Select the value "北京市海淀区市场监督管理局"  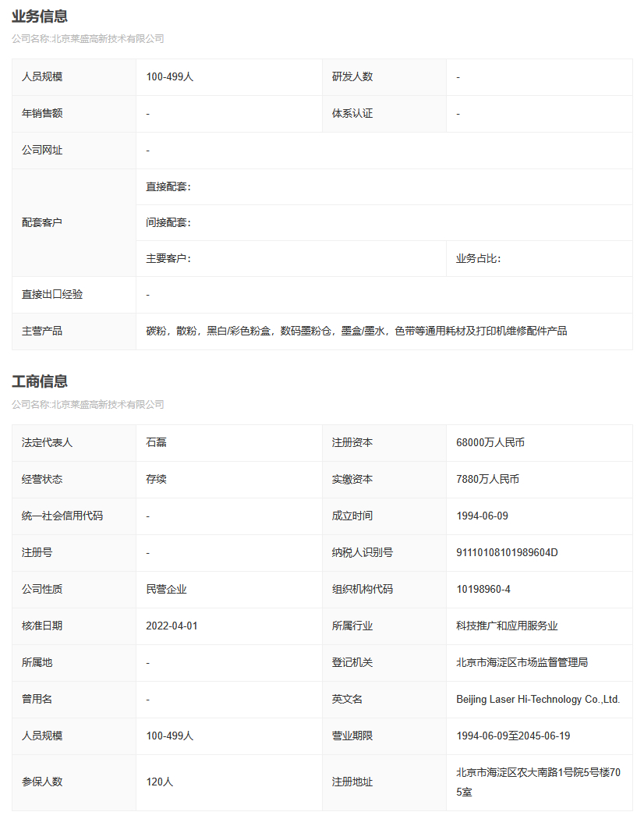(x=522, y=662)
